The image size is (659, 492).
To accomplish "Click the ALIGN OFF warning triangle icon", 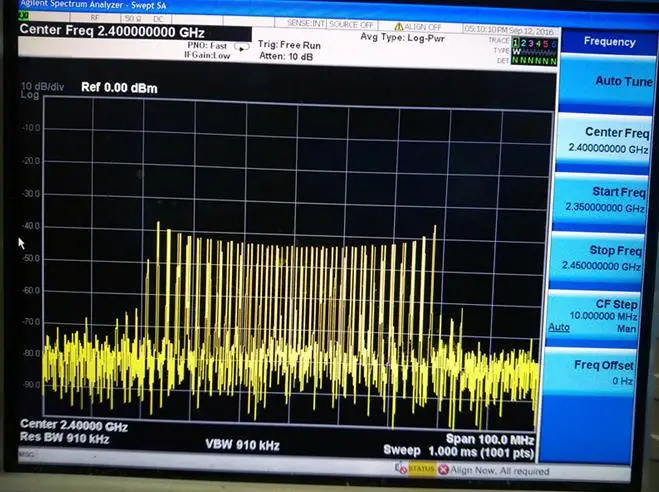I will (398, 27).
